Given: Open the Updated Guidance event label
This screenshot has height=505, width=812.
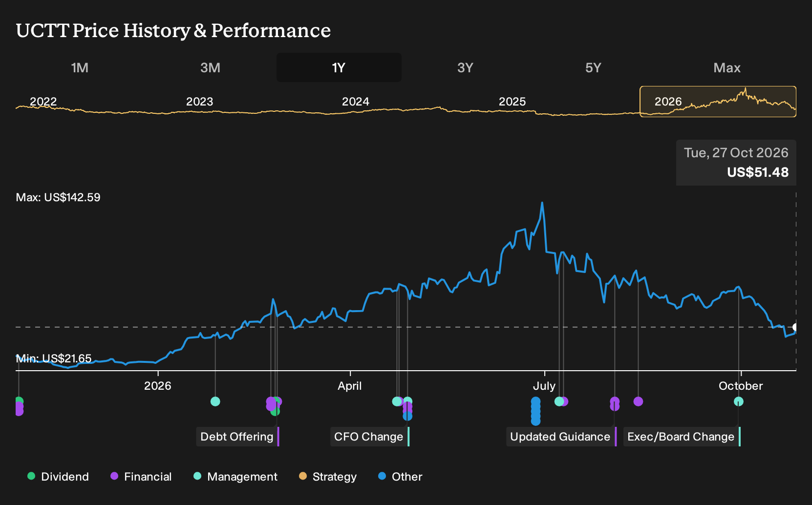Looking at the screenshot, I should point(561,437).
